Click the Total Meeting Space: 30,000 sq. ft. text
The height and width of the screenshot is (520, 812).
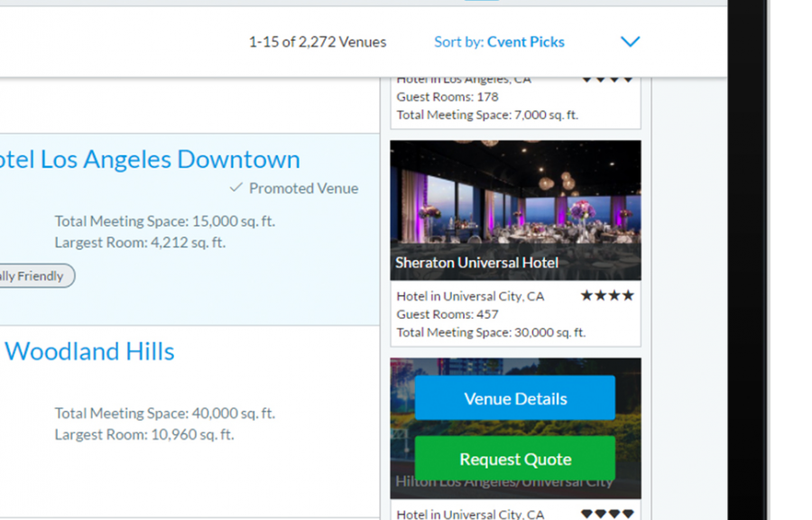coord(491,332)
